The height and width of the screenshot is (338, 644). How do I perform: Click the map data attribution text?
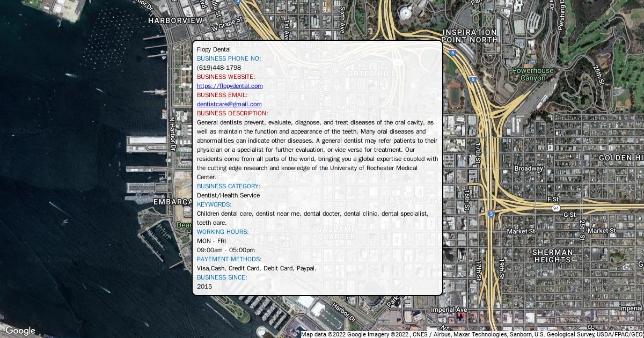[472, 334]
